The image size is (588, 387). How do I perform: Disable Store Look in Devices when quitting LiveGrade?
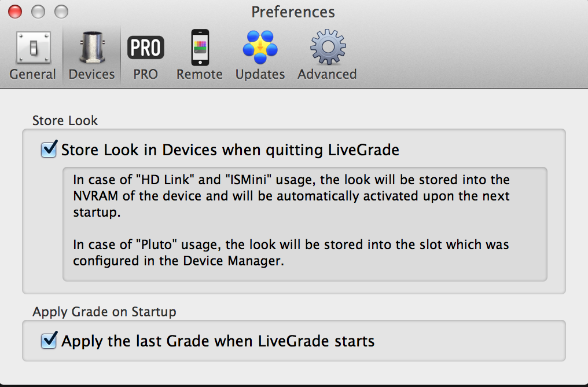point(49,149)
